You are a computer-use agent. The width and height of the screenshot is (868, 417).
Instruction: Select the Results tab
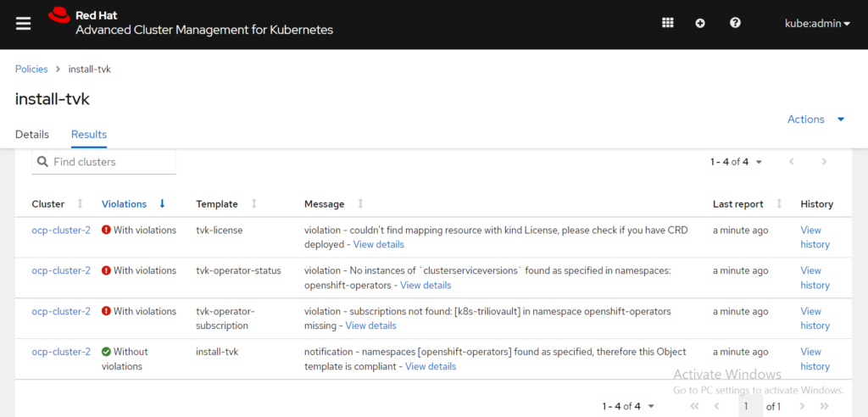tap(89, 135)
